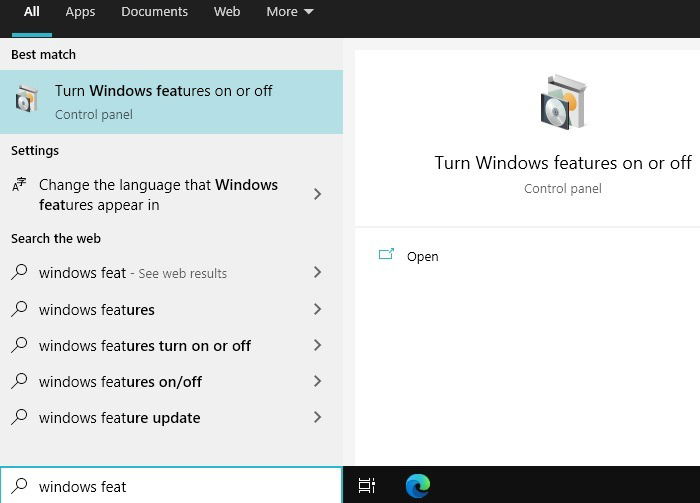Select 'windows feat - See web results' suggestion
The height and width of the screenshot is (503, 700).
click(x=171, y=272)
